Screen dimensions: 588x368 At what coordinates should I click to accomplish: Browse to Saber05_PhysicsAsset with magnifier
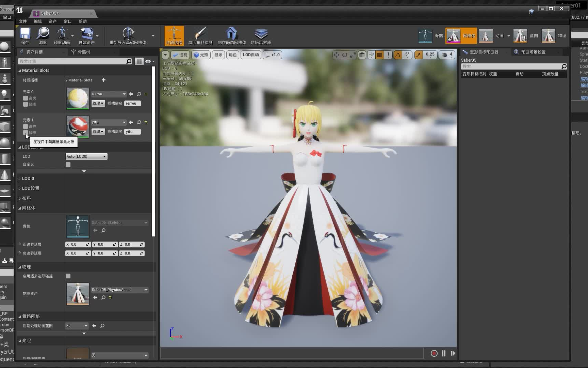(x=103, y=297)
